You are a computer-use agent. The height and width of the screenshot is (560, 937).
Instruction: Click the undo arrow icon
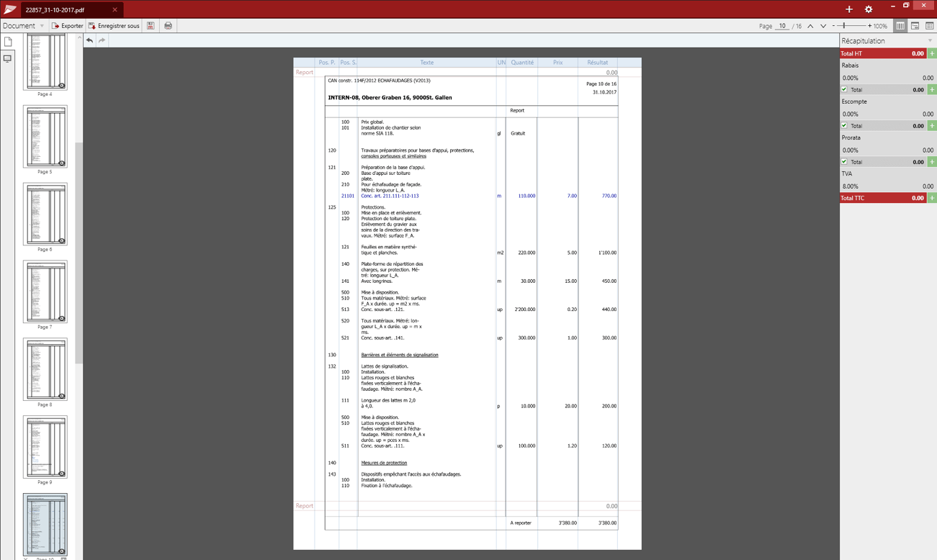pos(89,40)
